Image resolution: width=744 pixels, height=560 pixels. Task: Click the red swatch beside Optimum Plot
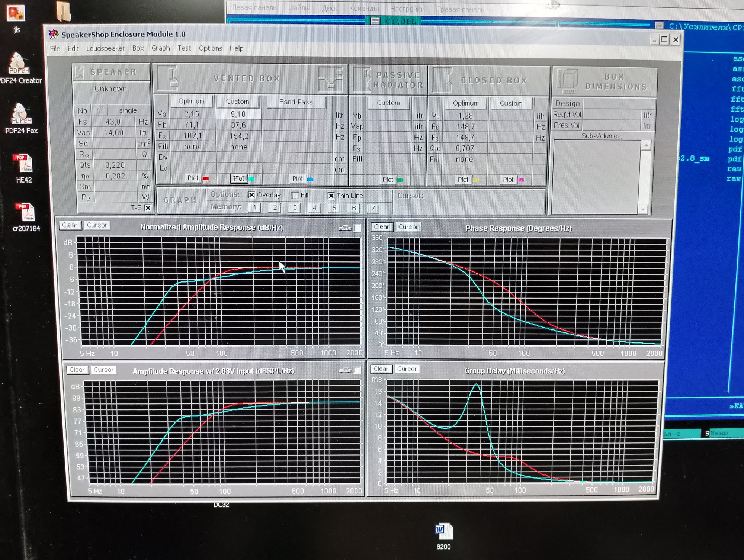(206, 178)
